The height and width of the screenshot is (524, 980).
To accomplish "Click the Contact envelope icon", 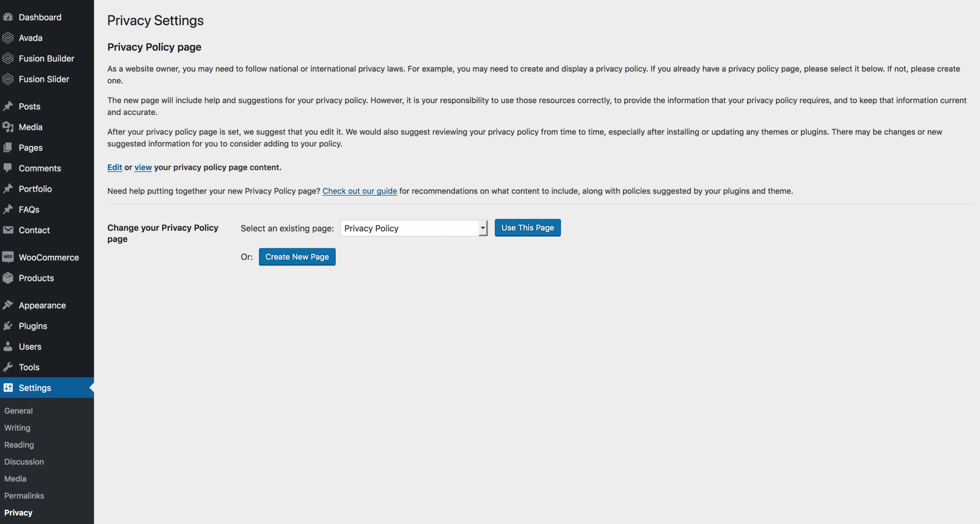I will 8,230.
